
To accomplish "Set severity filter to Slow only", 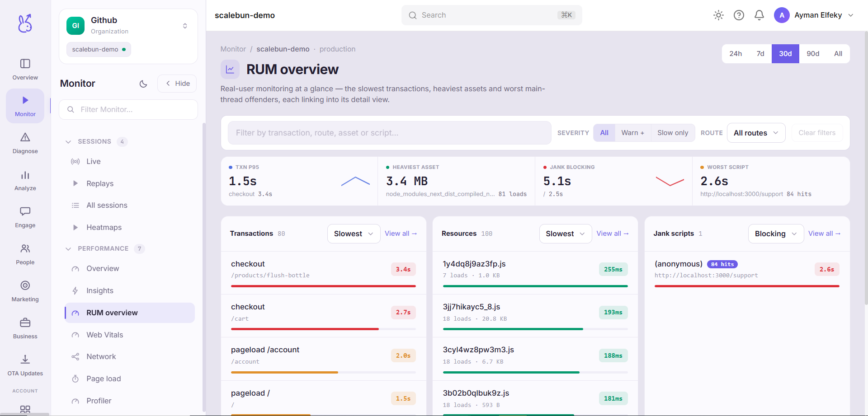I will [x=673, y=133].
